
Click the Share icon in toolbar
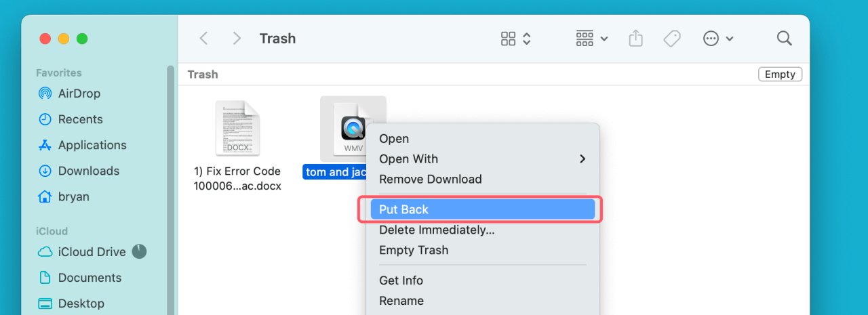pos(635,39)
